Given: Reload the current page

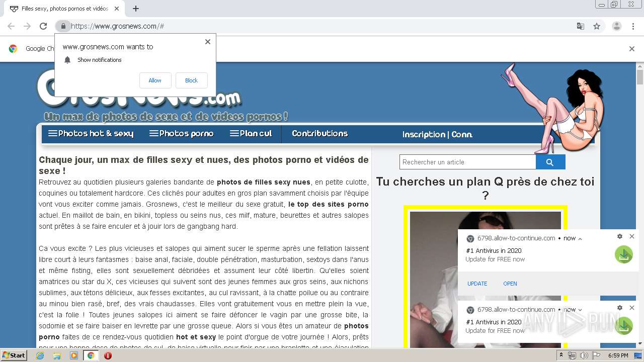Looking at the screenshot, I should 43,26.
